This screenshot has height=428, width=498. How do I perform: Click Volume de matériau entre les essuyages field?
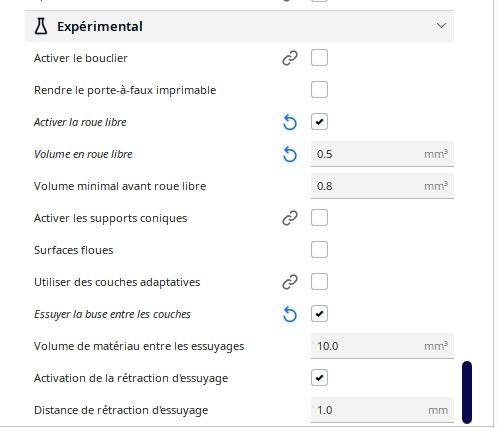pos(382,346)
